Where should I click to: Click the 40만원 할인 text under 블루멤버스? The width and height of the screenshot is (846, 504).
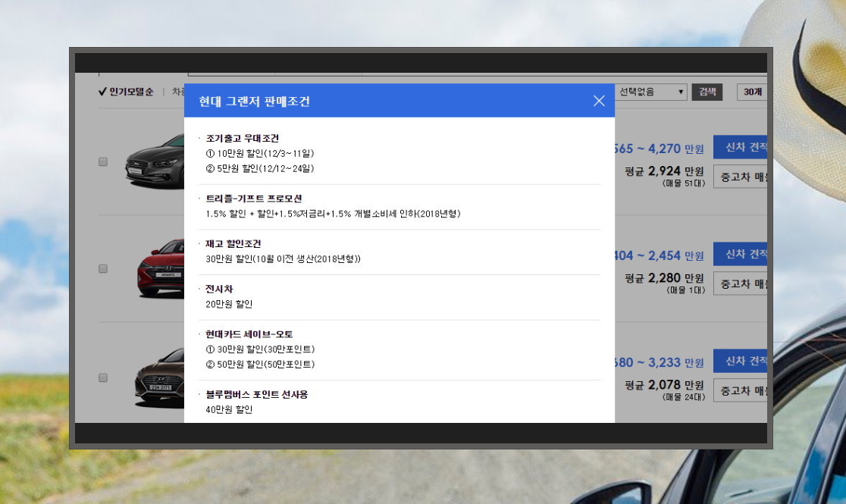229,409
